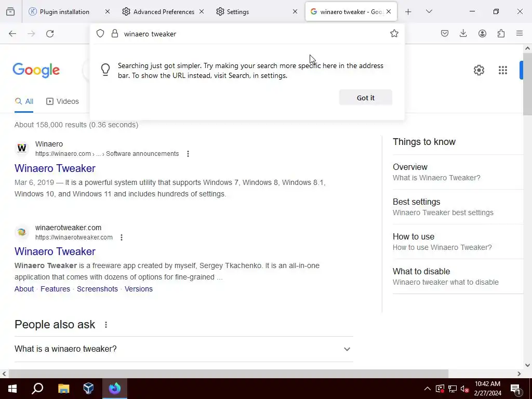Open a new tab with plus button
The height and width of the screenshot is (399, 532).
(x=408, y=12)
